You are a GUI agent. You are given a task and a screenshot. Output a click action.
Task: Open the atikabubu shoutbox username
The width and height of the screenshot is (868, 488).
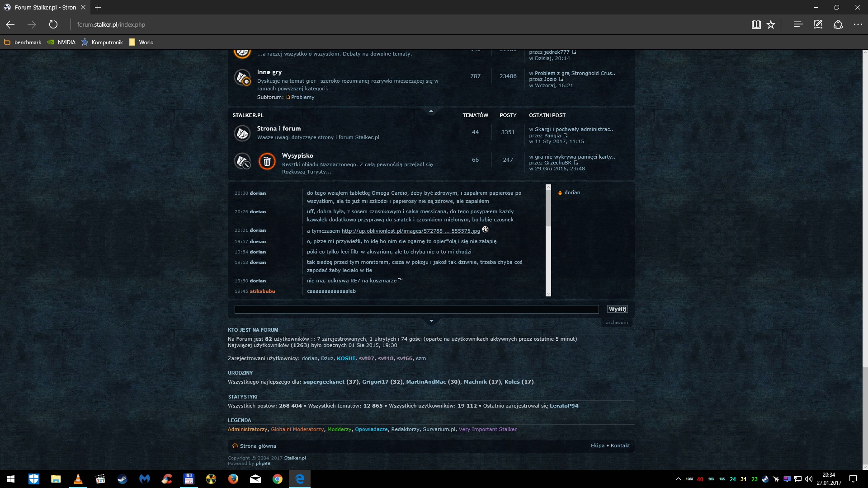262,291
